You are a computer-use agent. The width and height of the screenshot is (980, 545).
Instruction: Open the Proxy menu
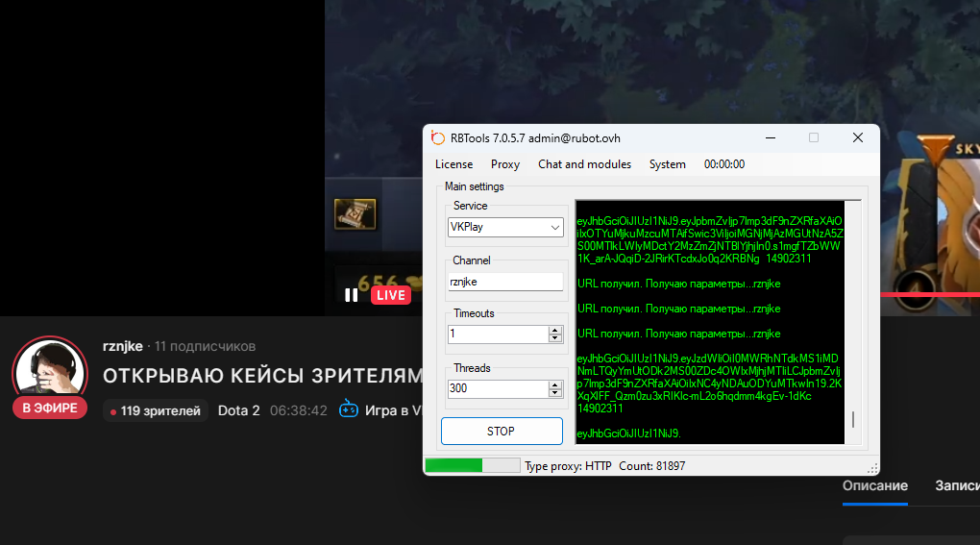coord(505,164)
